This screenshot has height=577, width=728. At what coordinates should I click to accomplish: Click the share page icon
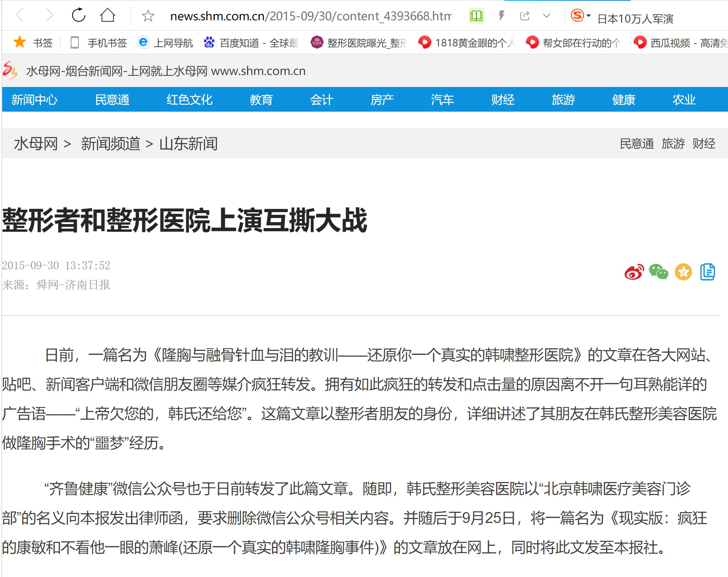coord(525,16)
